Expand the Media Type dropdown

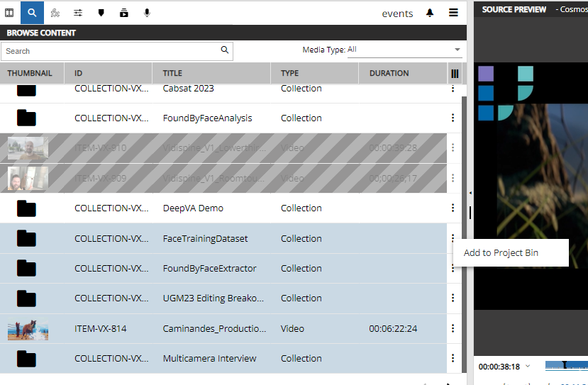(x=457, y=50)
